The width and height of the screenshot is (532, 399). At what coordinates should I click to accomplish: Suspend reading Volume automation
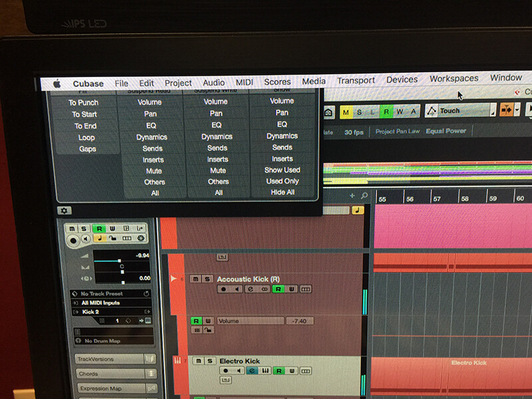point(150,102)
